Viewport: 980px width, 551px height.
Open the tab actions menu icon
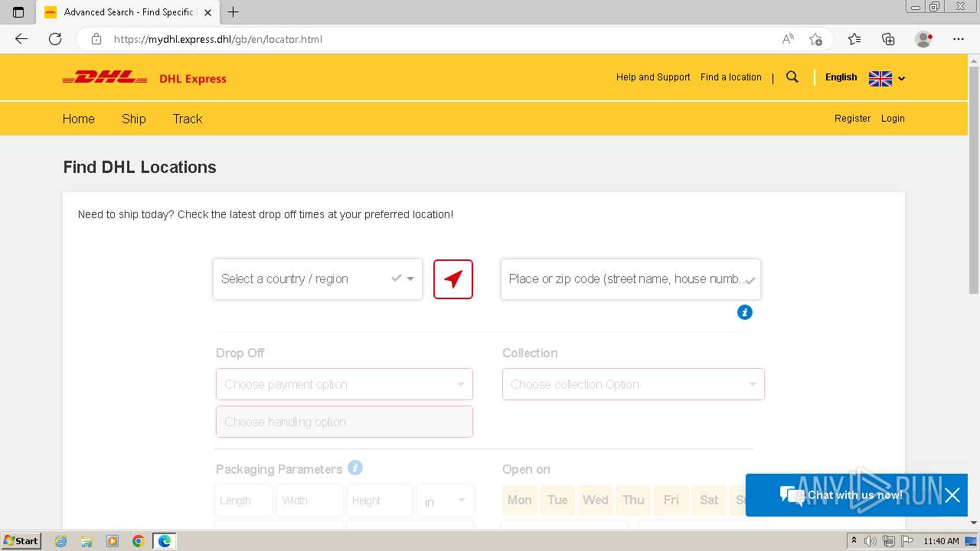18,12
